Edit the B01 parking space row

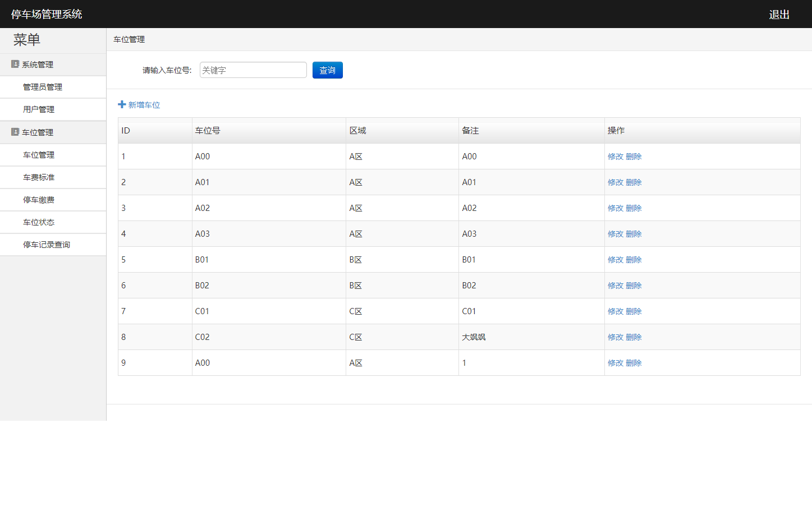[x=616, y=260]
